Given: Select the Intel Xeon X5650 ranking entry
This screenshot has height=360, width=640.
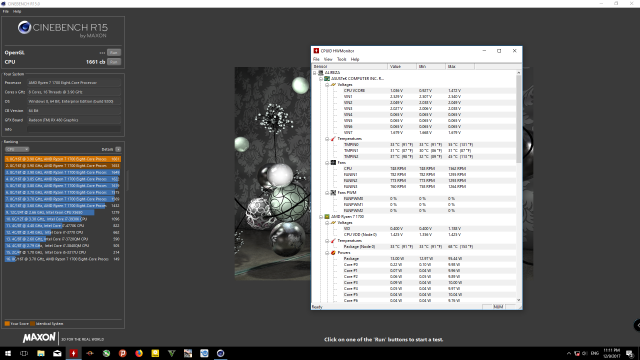Looking at the screenshot, I should point(63,212).
